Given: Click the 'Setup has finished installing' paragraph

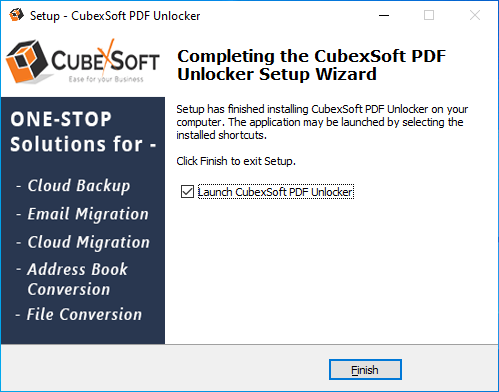Looking at the screenshot, I should (322, 122).
